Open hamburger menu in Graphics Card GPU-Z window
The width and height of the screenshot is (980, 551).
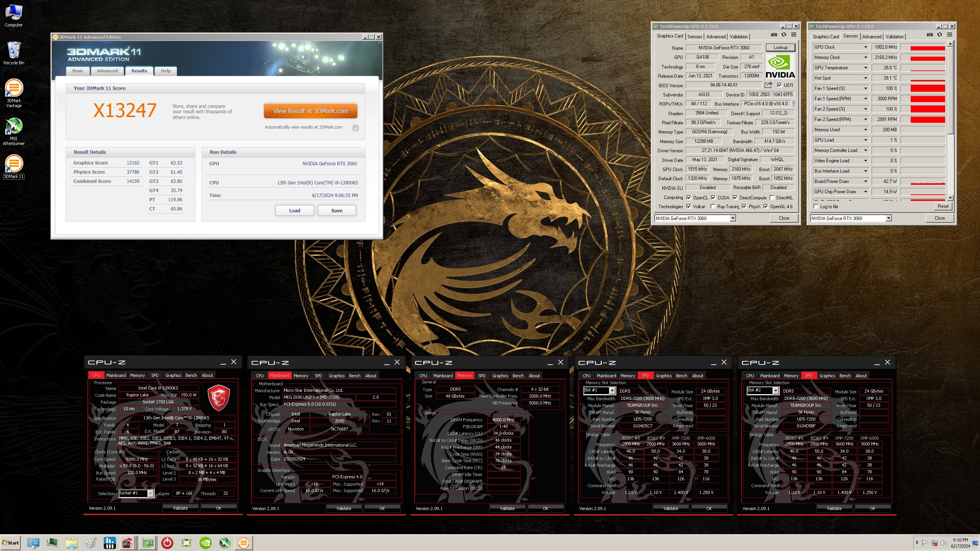point(794,35)
